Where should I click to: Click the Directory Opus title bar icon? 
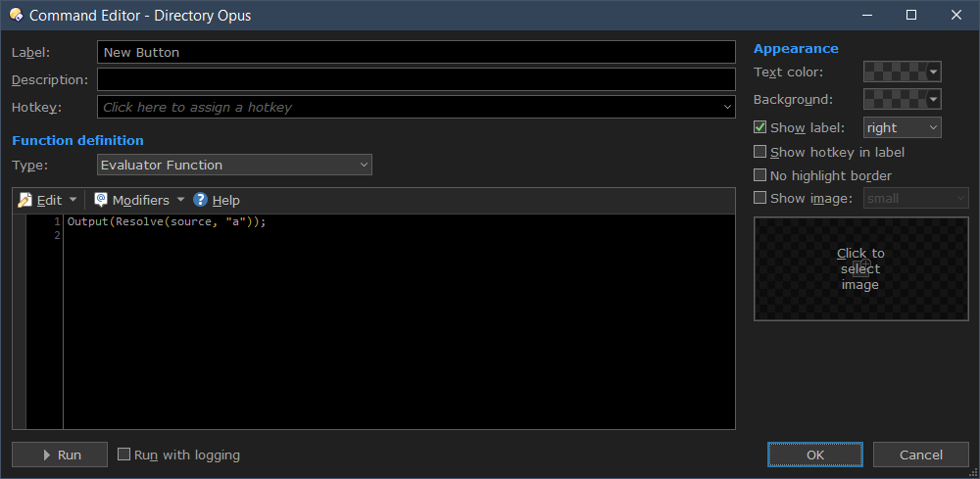(x=15, y=15)
